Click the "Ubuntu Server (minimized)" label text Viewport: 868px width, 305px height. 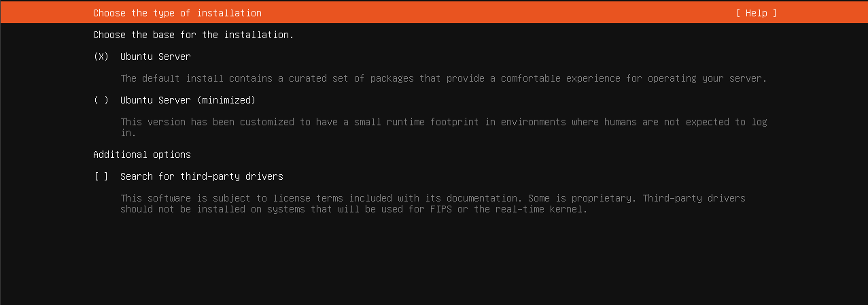tap(188, 100)
